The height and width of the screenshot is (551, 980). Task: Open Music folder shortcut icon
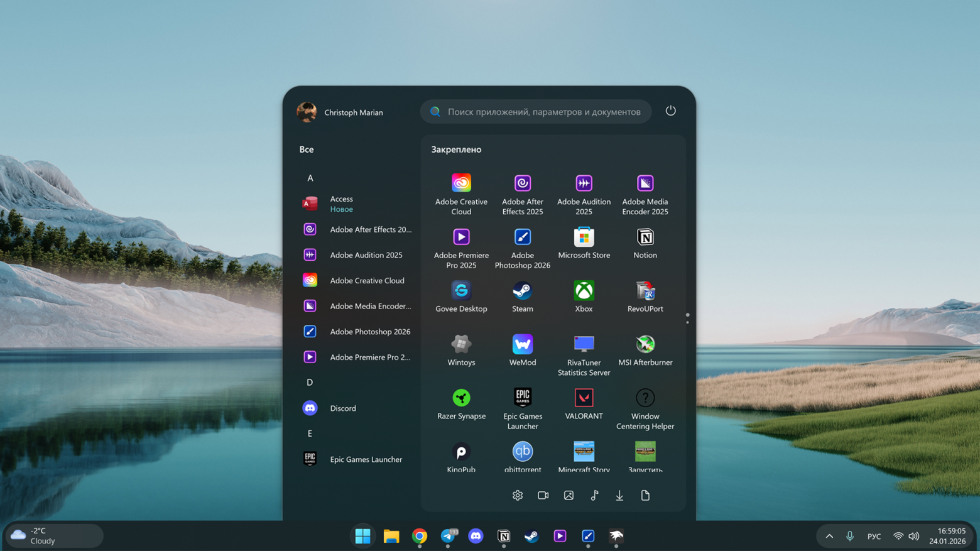594,495
